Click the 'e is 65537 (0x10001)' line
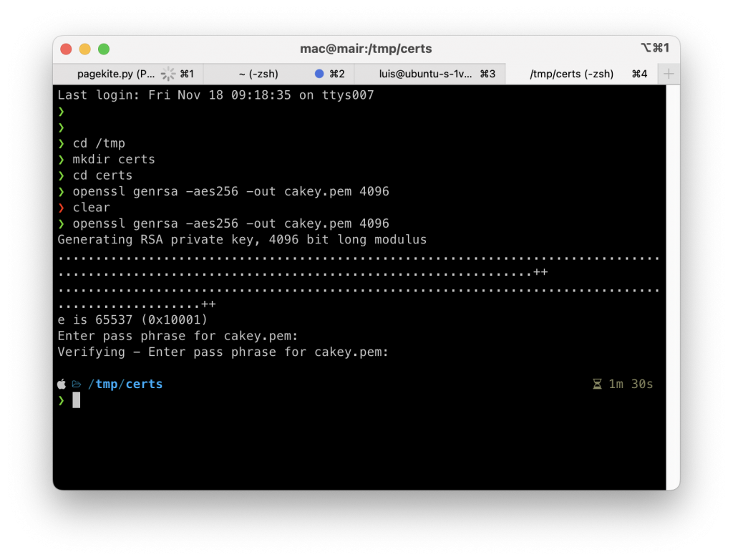The width and height of the screenshot is (733, 560). pyautogui.click(x=132, y=320)
